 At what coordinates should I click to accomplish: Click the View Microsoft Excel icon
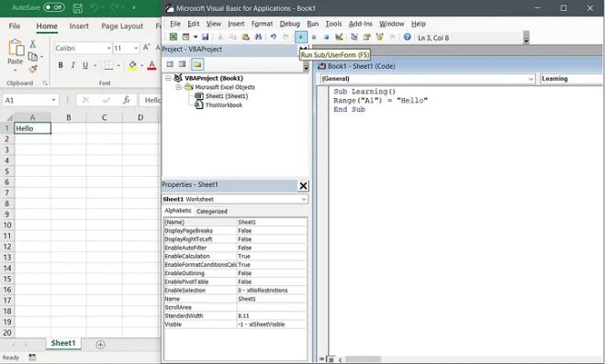coord(174,37)
